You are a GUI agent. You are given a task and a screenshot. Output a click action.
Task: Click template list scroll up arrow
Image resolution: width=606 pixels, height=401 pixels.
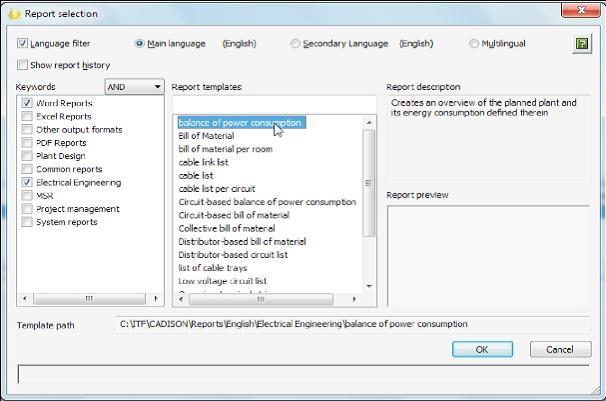pos(369,122)
